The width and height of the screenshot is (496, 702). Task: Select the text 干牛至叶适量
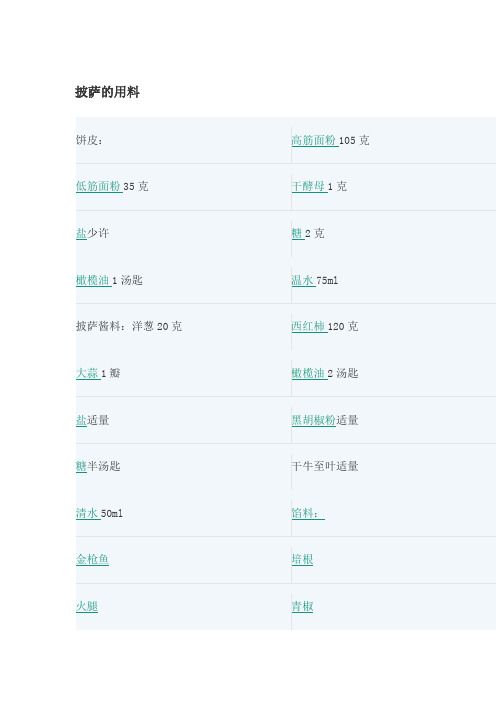[x=325, y=466]
